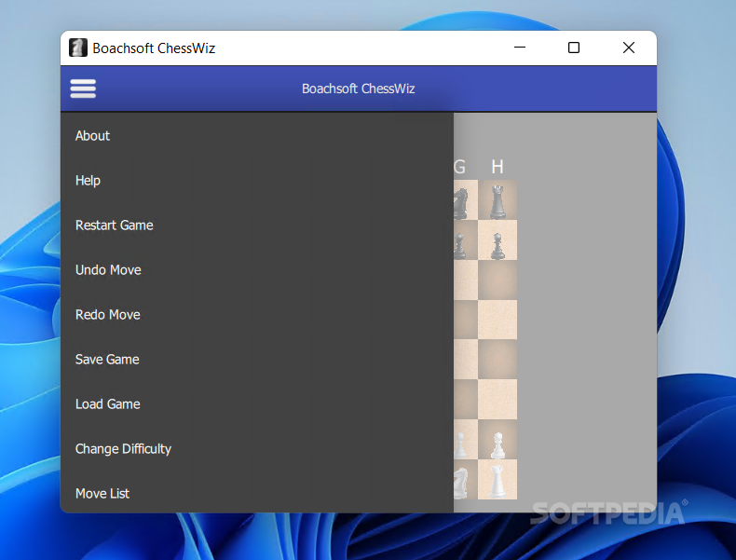Screen dimensions: 736x560
Task: Close the Boachsoft ChessWiz window
Action: pyautogui.click(x=629, y=48)
